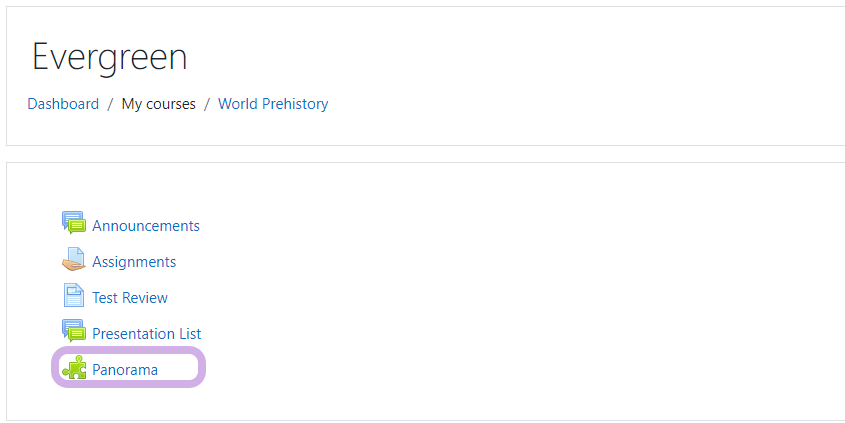The height and width of the screenshot is (423, 845).
Task: Go to the Presentation List link
Action: (147, 334)
